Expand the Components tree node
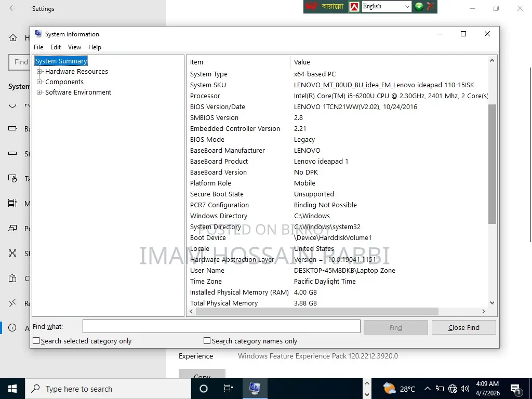 tap(39, 82)
